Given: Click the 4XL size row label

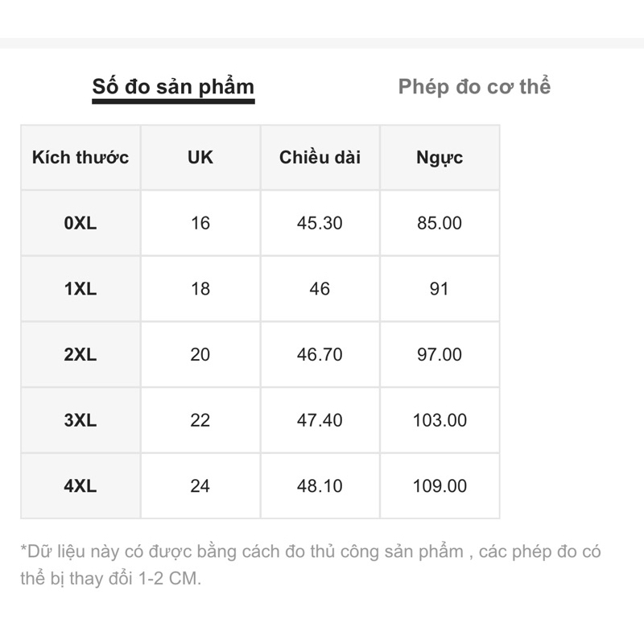Looking at the screenshot, I should [x=80, y=486].
